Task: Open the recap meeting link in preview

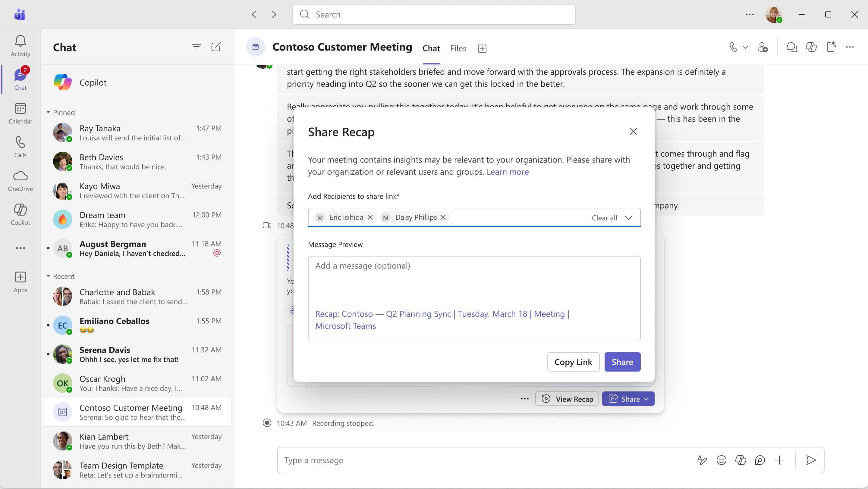Action: [x=442, y=320]
